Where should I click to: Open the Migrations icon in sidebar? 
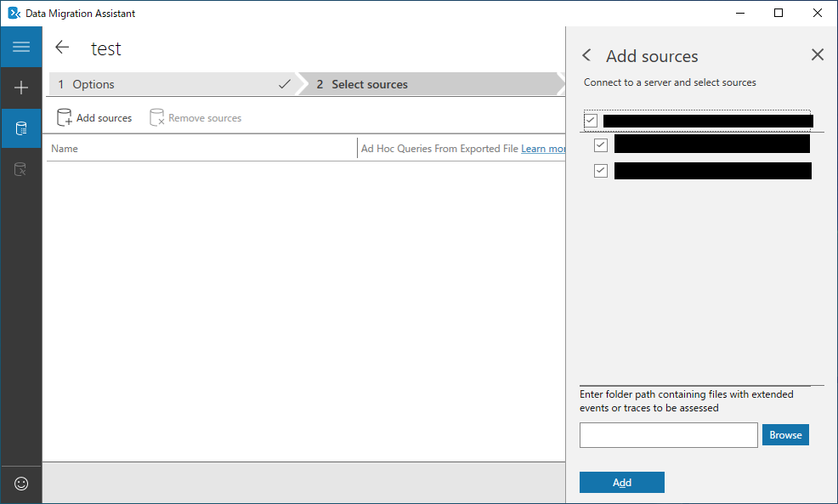(x=20, y=169)
